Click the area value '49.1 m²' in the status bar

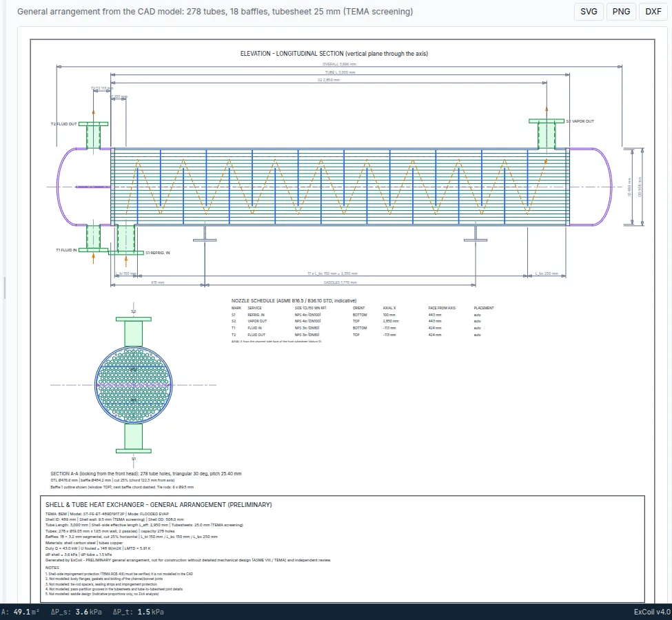27,612
